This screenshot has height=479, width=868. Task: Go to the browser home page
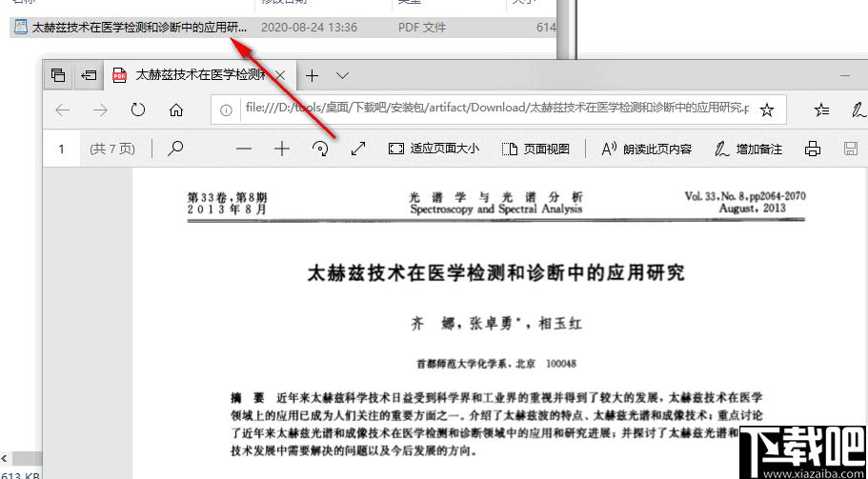(x=176, y=110)
